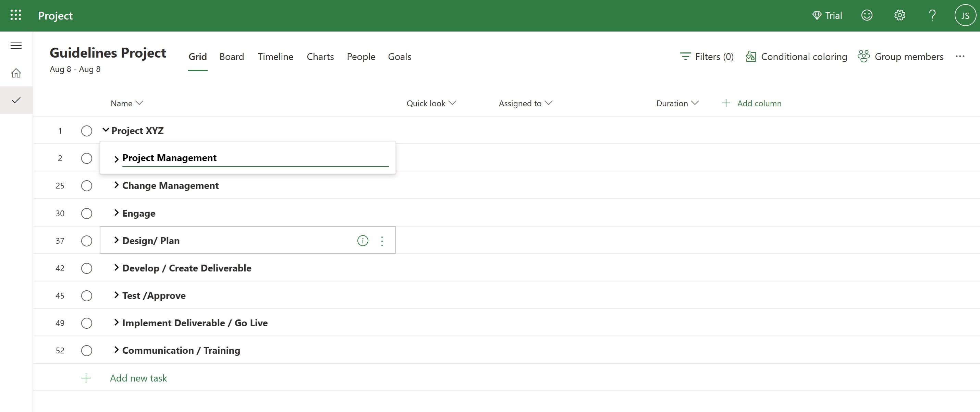This screenshot has height=412, width=980.
Task: Click Add column
Action: tap(758, 103)
